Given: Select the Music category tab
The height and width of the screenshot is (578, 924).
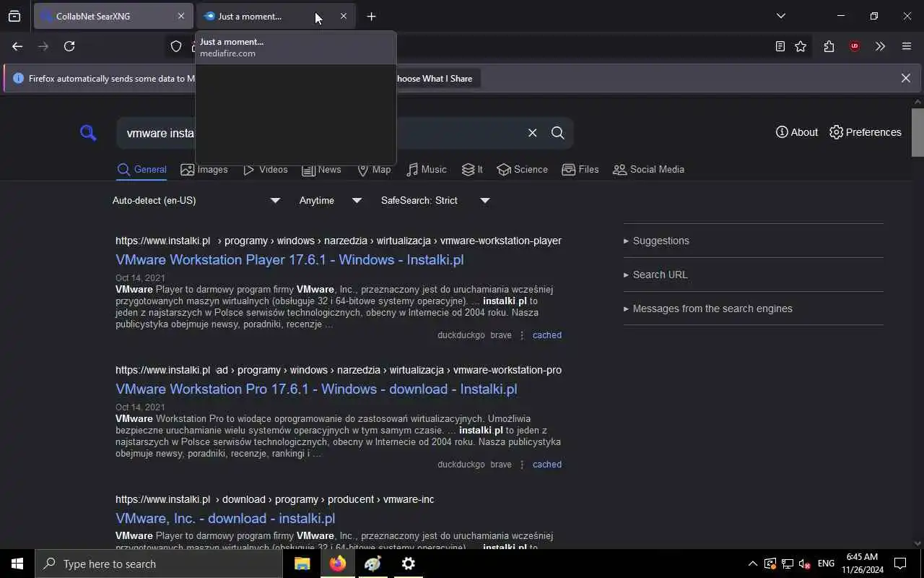Looking at the screenshot, I should (x=427, y=170).
